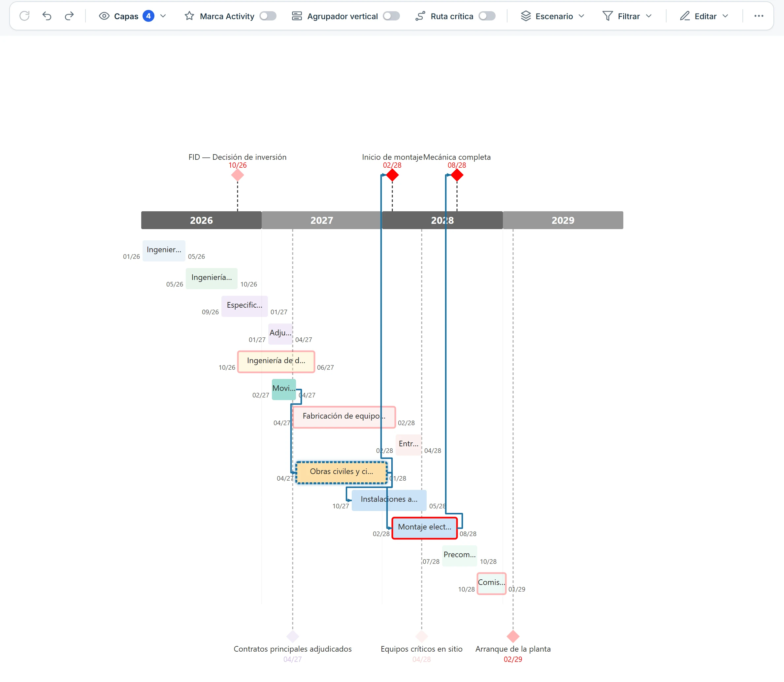Image resolution: width=784 pixels, height=682 pixels.
Task: Click the Ruta crítica path icon
Action: tap(420, 16)
